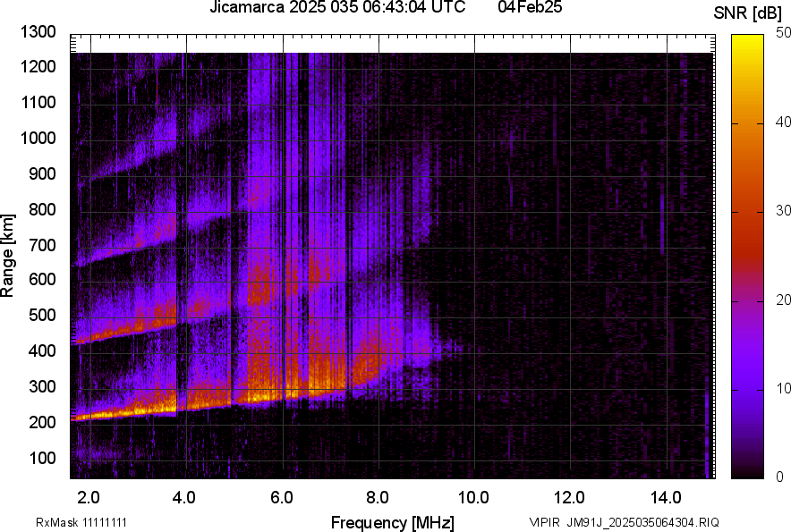This screenshot has width=791, height=532.
Task: Click the 'Frequency [MHz]' x-axis label
Action: (x=392, y=521)
